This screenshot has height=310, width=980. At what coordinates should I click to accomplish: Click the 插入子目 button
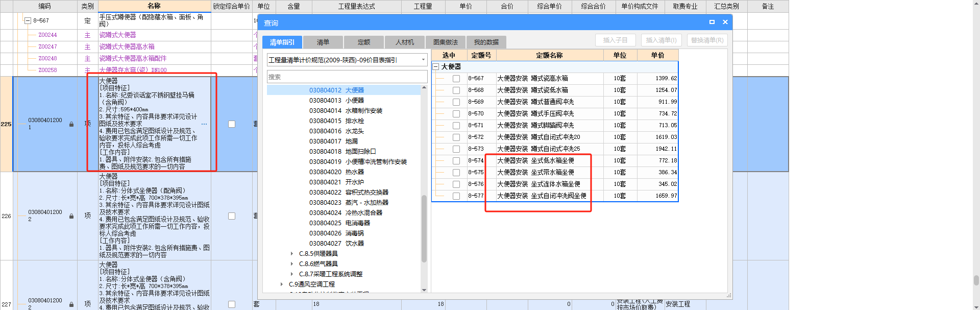tap(615, 40)
